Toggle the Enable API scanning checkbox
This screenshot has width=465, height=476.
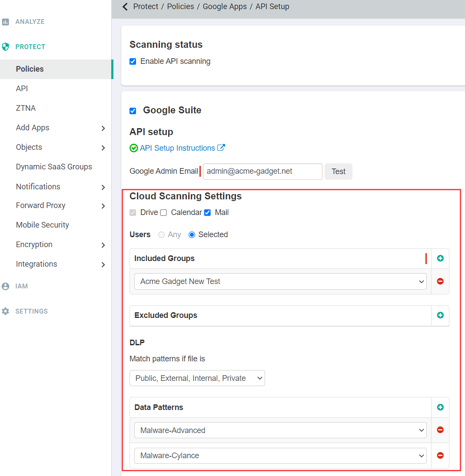pos(133,61)
